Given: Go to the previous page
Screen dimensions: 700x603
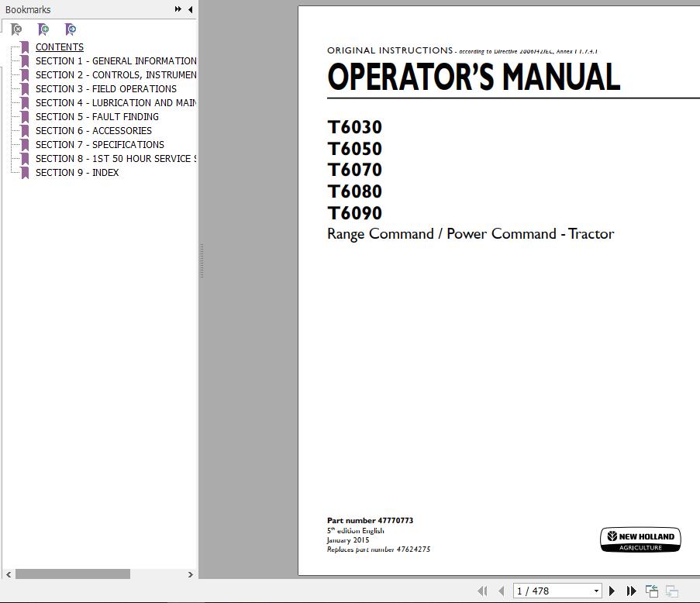Looking at the screenshot, I should pos(502,591).
